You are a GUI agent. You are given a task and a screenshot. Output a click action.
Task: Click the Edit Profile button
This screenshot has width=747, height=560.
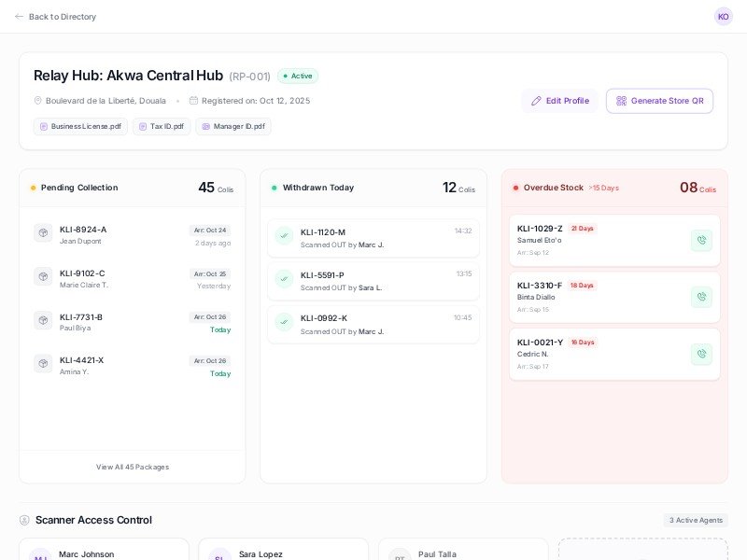[x=559, y=101]
